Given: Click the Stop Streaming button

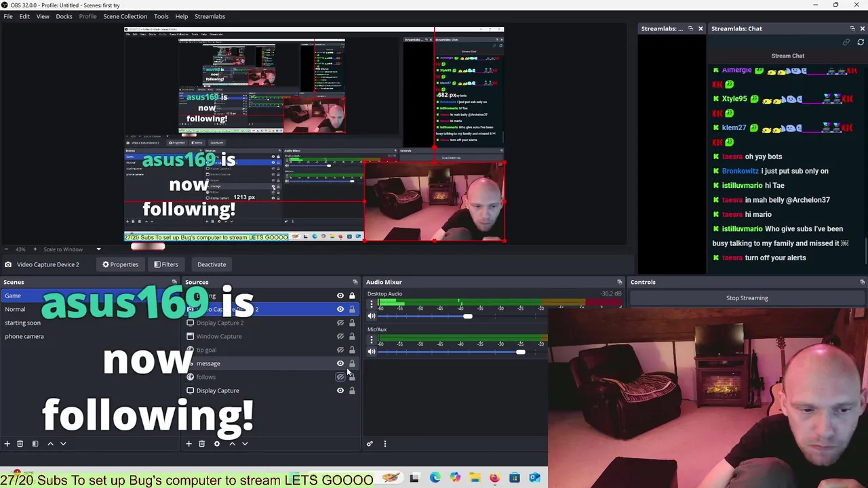Looking at the screenshot, I should [747, 298].
